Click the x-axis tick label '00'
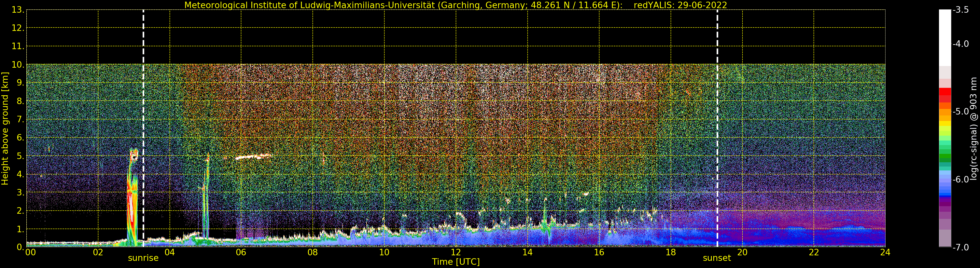980x268 pixels. 30,252
